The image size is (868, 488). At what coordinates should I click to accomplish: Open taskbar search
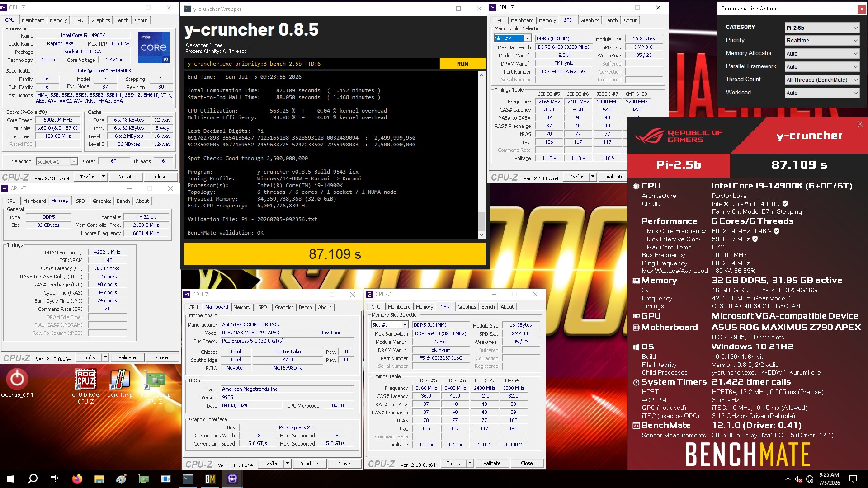pyautogui.click(x=33, y=479)
